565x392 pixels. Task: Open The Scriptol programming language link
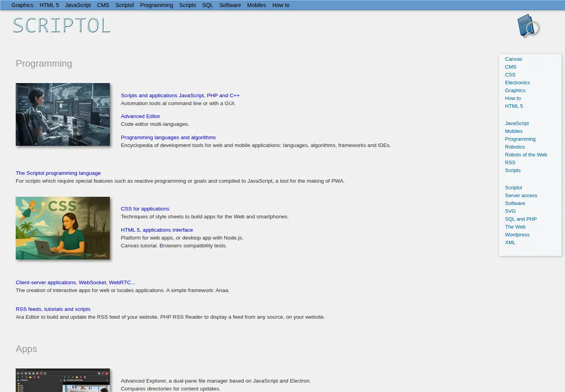tap(58, 173)
